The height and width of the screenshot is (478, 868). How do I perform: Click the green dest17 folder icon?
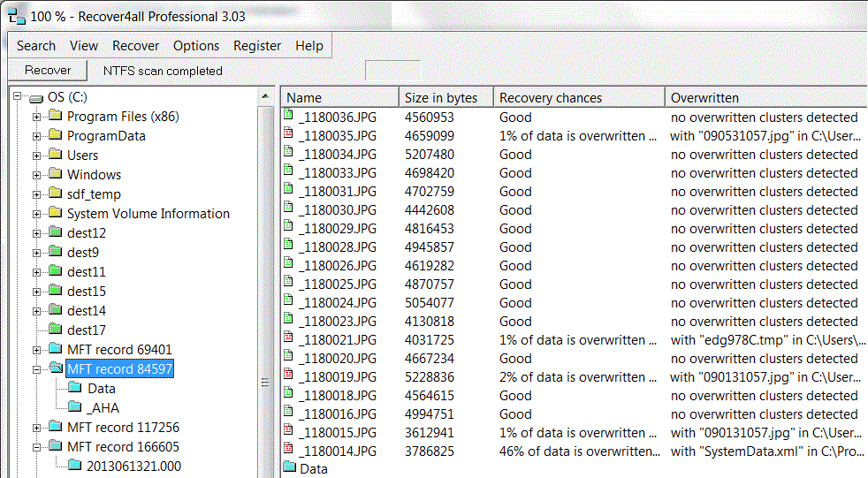click(x=55, y=330)
